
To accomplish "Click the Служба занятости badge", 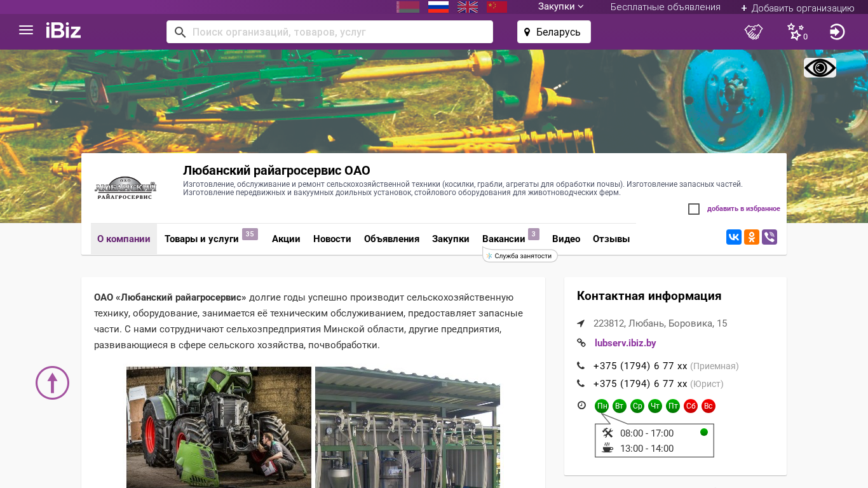I will (x=520, y=255).
